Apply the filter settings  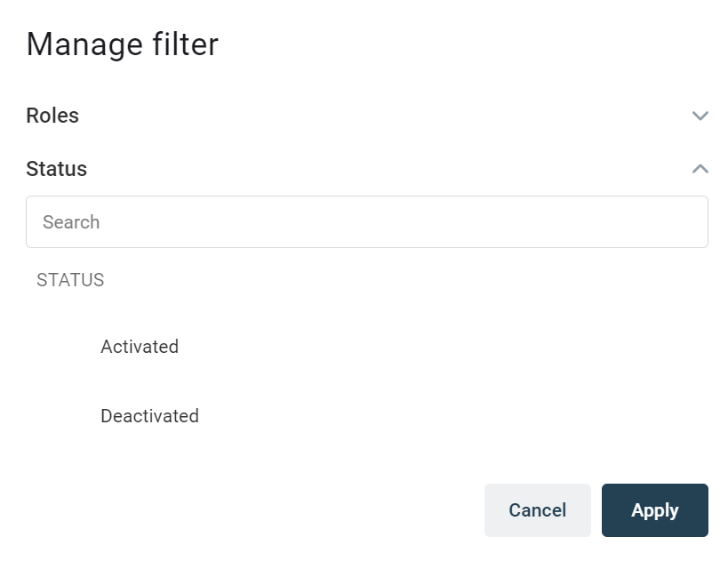tap(654, 509)
